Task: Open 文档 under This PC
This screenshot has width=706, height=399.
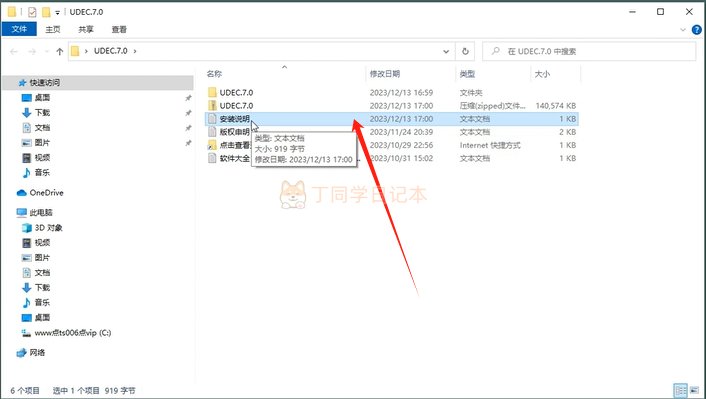Action: coord(42,272)
